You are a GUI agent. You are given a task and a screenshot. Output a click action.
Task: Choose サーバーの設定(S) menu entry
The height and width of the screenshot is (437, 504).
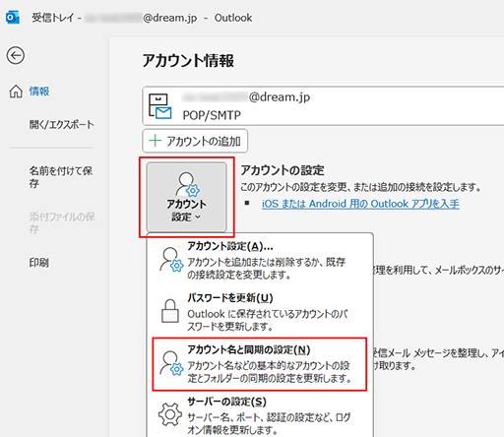tap(259, 415)
